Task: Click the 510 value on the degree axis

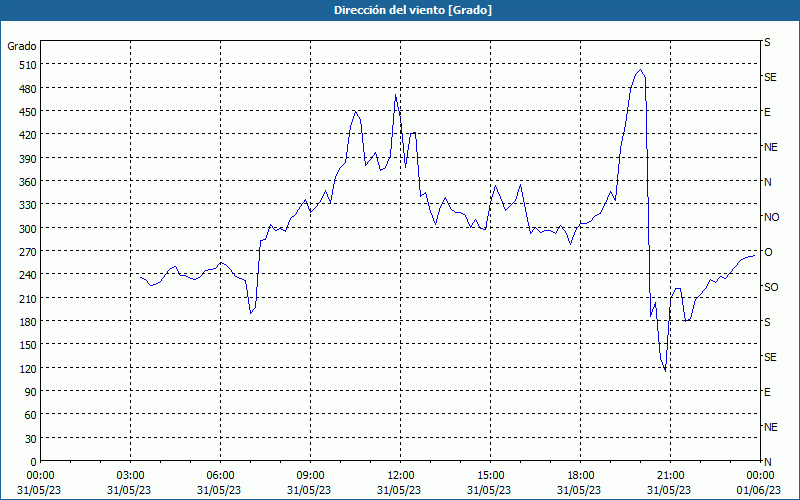Action: (x=28, y=65)
